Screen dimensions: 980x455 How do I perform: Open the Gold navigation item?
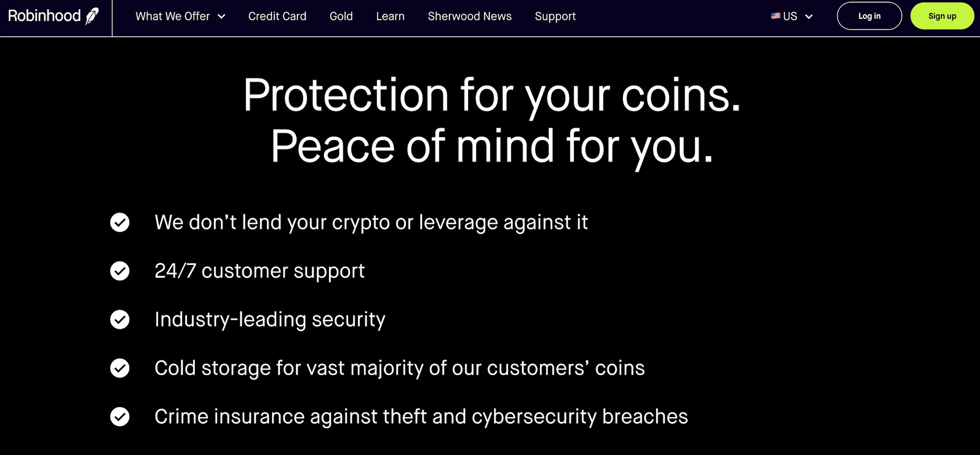coord(341,16)
